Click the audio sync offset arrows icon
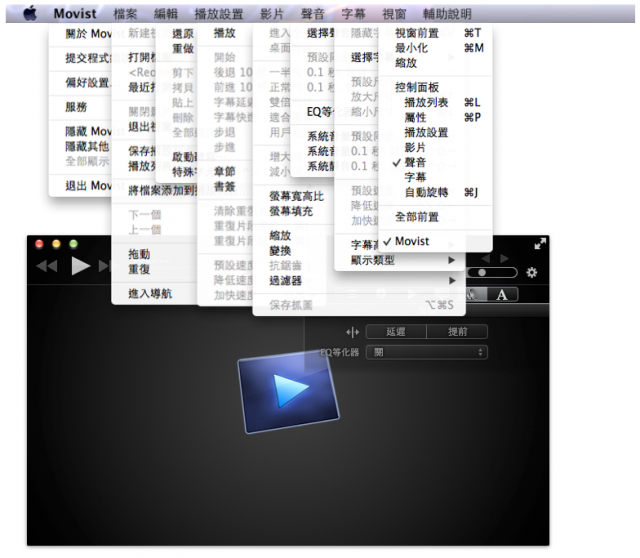This screenshot has height=558, width=640. [352, 332]
